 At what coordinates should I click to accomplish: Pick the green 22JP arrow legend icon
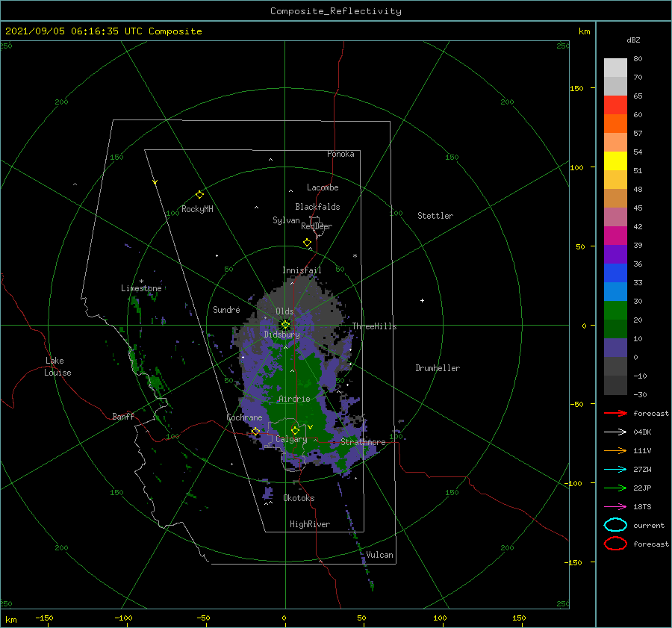tap(615, 488)
